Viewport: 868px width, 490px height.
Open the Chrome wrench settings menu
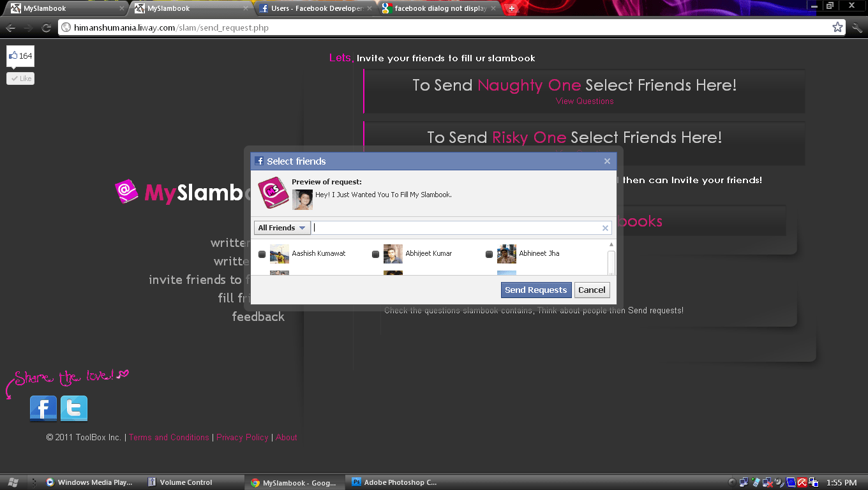858,27
